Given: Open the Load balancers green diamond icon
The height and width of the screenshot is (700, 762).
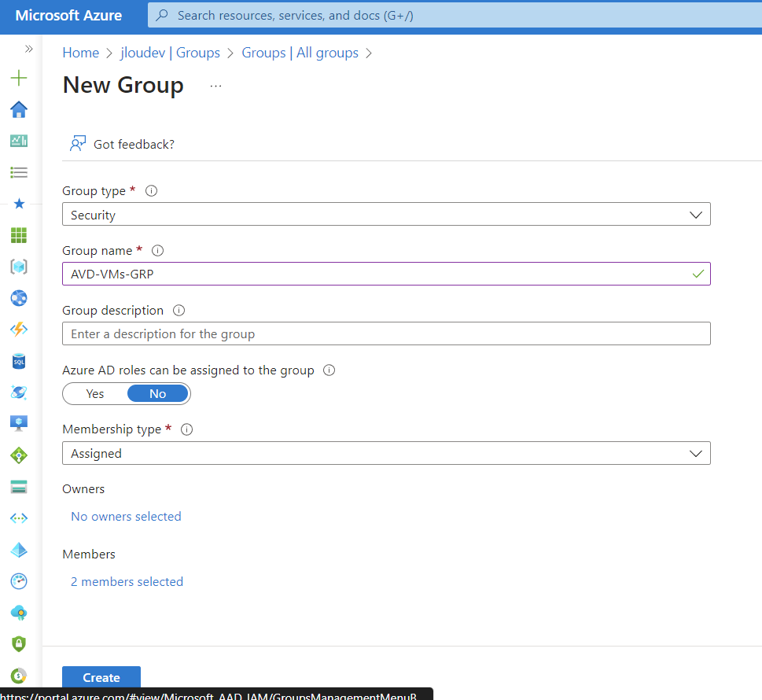Looking at the screenshot, I should coord(18,455).
